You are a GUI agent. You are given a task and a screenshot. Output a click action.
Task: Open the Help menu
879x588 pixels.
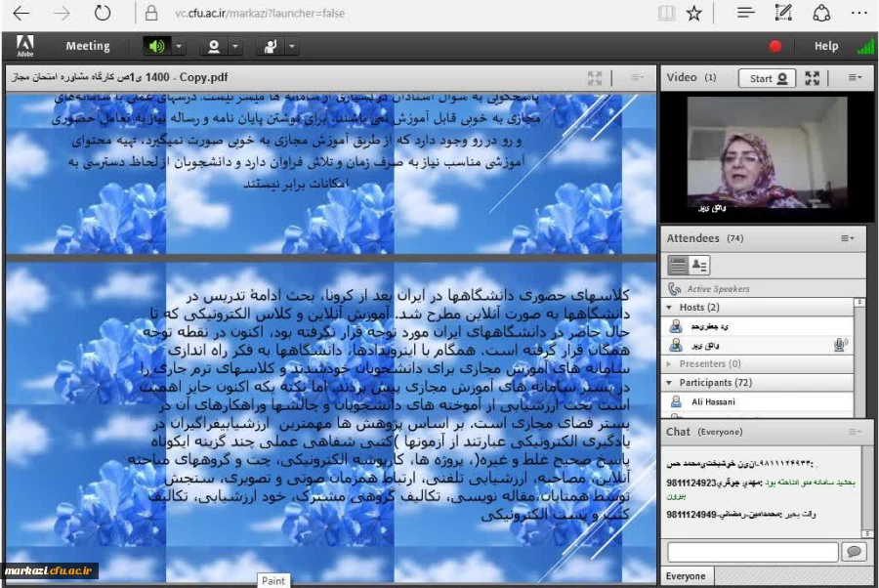(x=825, y=45)
